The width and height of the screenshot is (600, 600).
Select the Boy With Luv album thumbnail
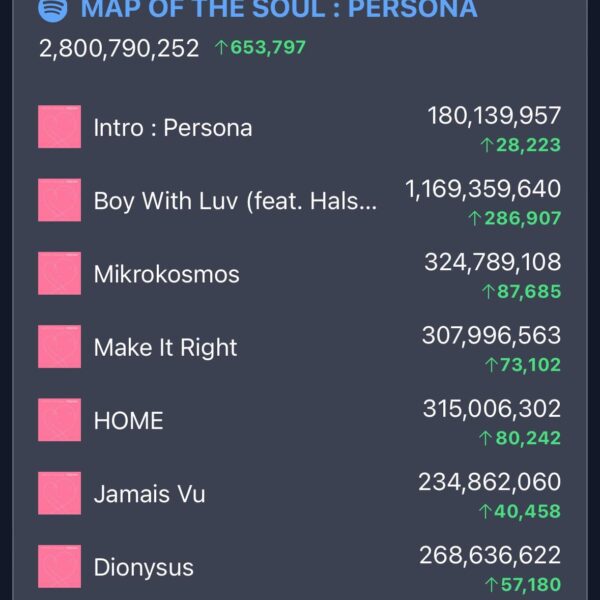click(59, 200)
